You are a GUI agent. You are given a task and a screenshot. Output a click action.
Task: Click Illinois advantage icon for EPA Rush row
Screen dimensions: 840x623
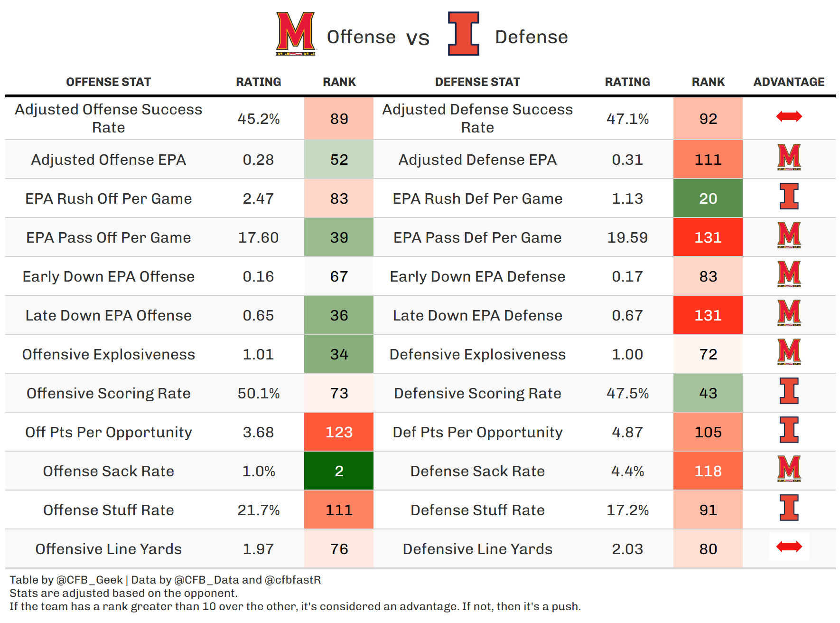789,196
